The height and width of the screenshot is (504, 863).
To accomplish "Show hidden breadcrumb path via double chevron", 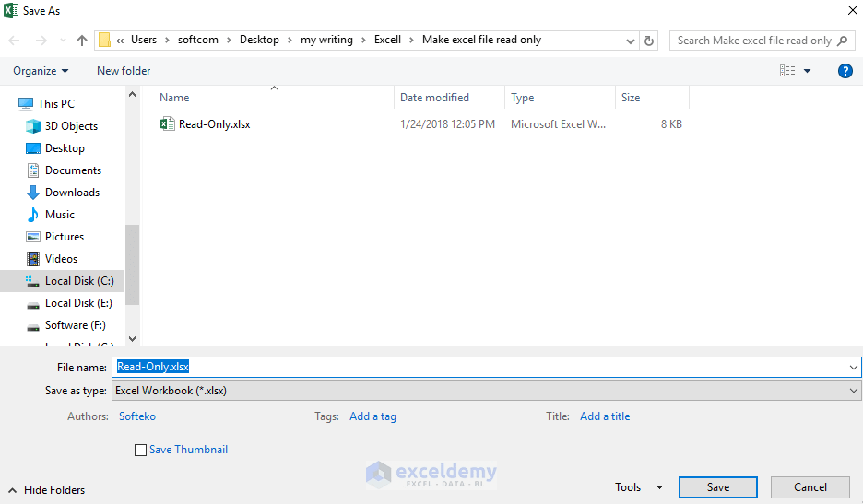I will tap(120, 41).
